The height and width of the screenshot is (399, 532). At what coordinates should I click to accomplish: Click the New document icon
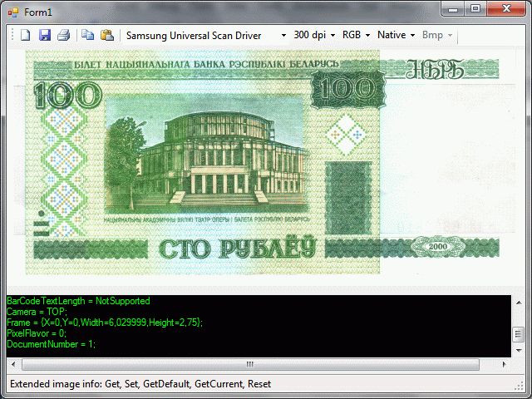click(x=26, y=35)
